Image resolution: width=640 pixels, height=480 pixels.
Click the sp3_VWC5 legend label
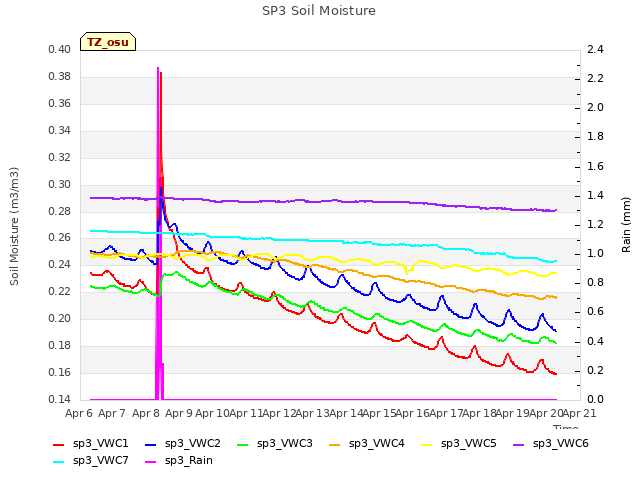pos(469,444)
